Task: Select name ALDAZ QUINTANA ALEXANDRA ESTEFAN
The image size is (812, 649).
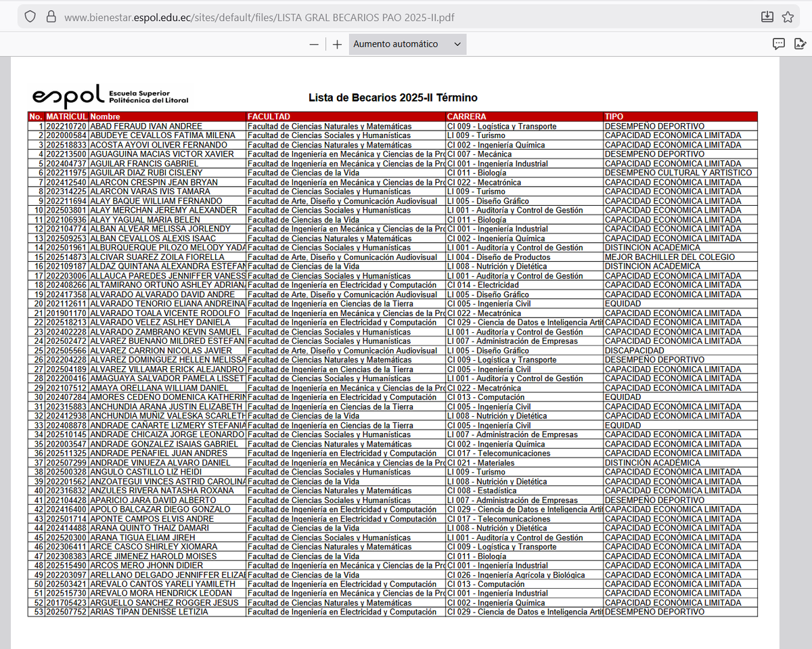Action: pyautogui.click(x=168, y=267)
